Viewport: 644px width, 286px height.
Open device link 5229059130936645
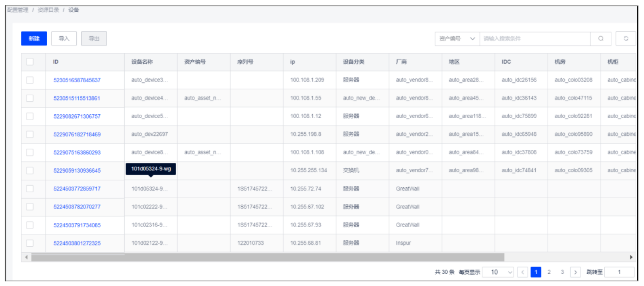coord(77,171)
